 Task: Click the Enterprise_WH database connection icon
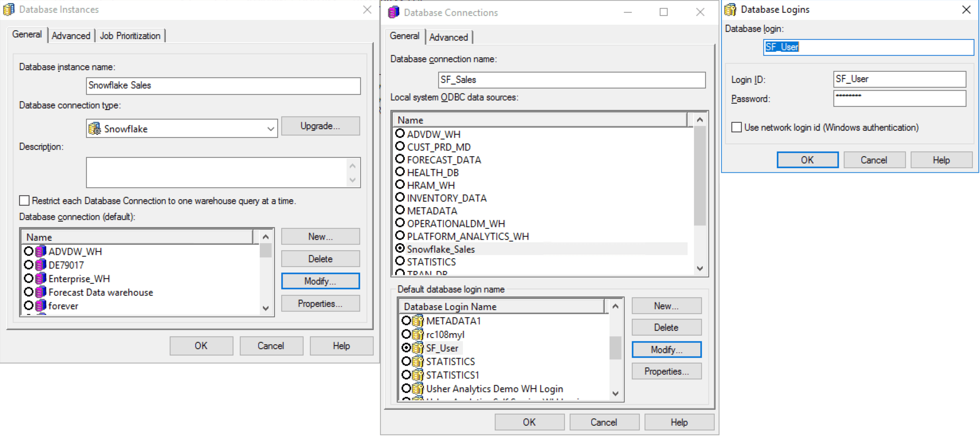(x=40, y=279)
